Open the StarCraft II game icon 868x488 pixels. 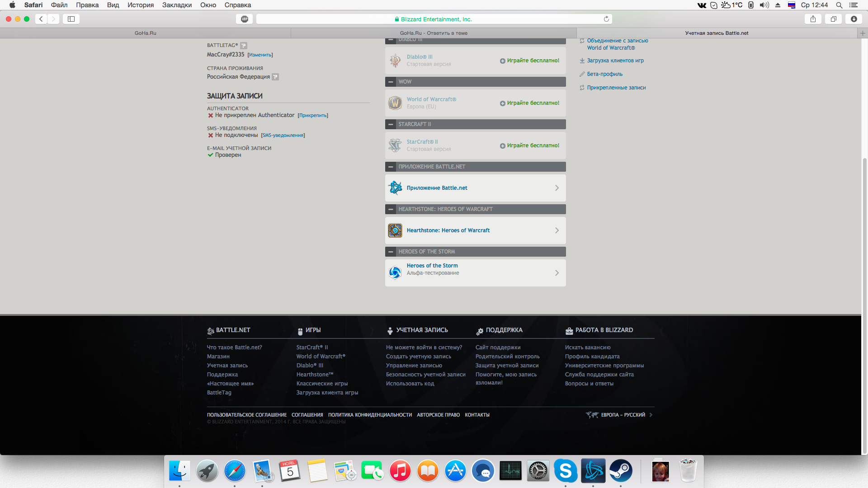(395, 145)
